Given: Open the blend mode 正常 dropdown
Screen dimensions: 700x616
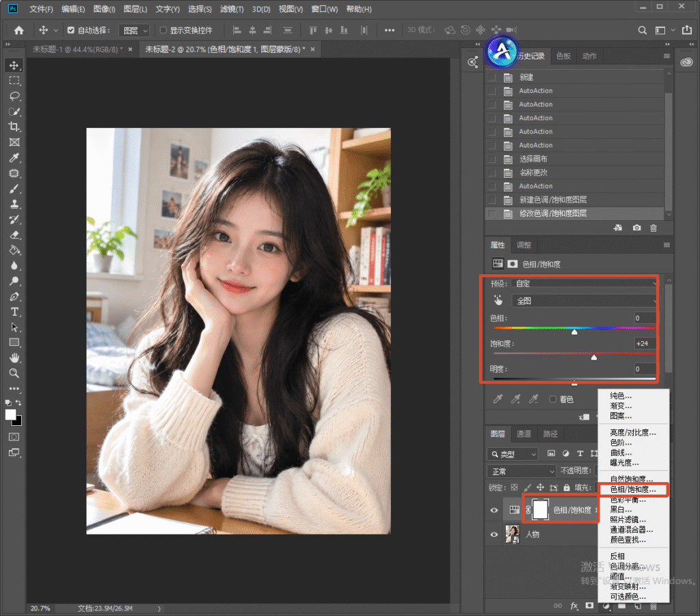Looking at the screenshot, I should click(x=522, y=471).
